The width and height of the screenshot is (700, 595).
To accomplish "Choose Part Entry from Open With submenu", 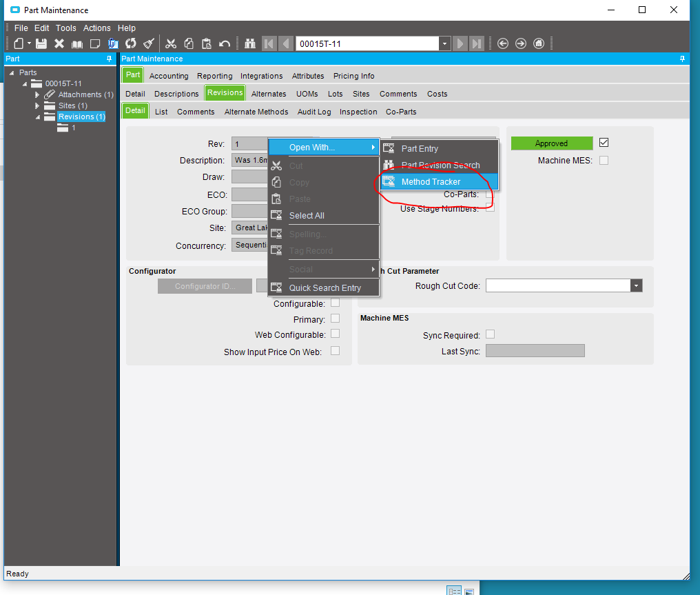I will pos(440,148).
